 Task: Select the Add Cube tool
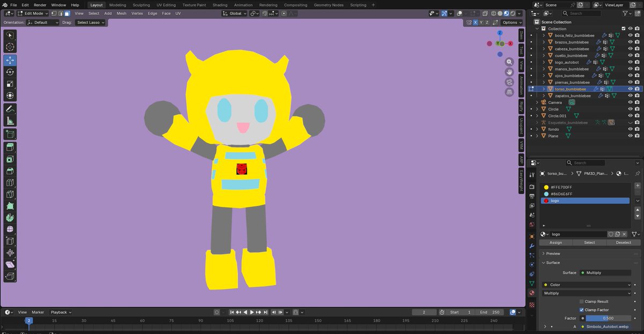coord(10,134)
